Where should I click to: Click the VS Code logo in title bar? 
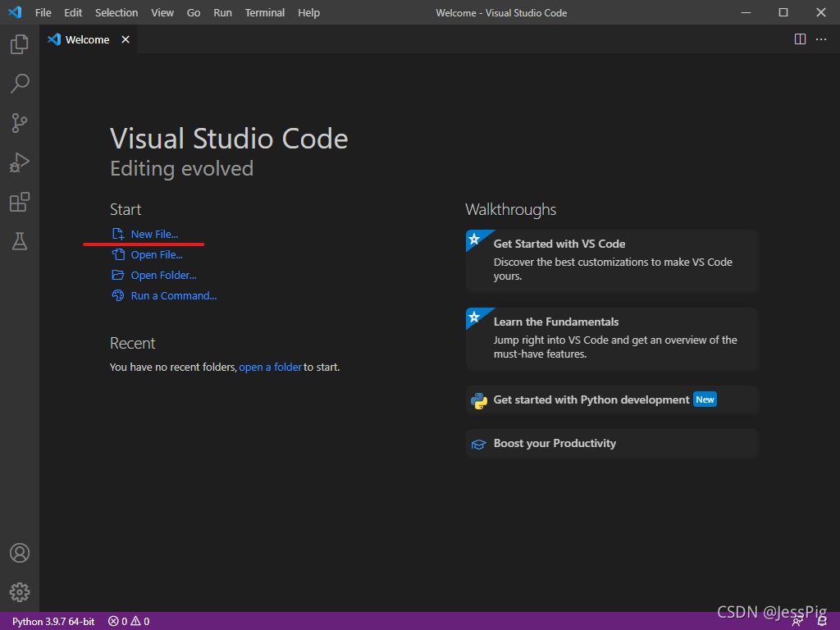[x=15, y=12]
